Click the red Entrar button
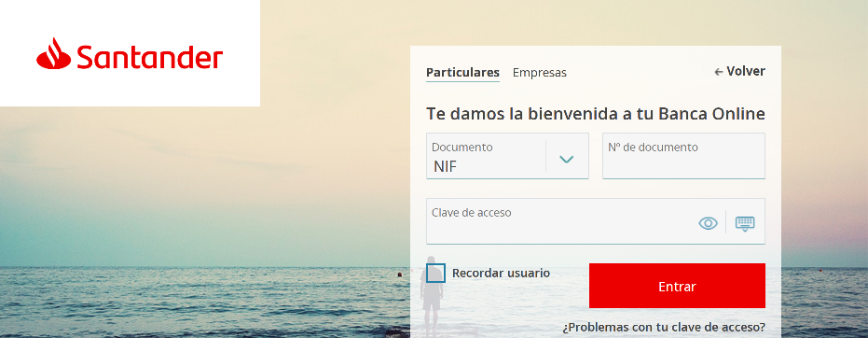 (677, 286)
